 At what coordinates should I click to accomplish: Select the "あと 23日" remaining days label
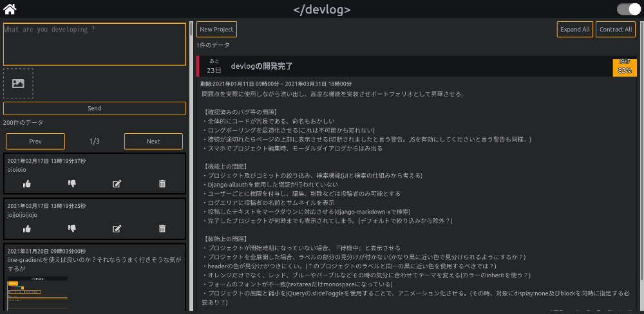click(x=214, y=66)
